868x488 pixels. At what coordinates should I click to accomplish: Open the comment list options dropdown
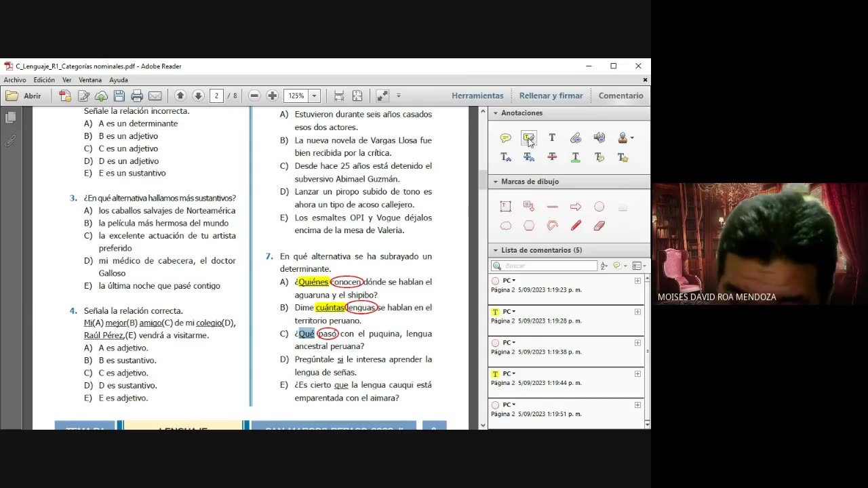click(x=637, y=266)
